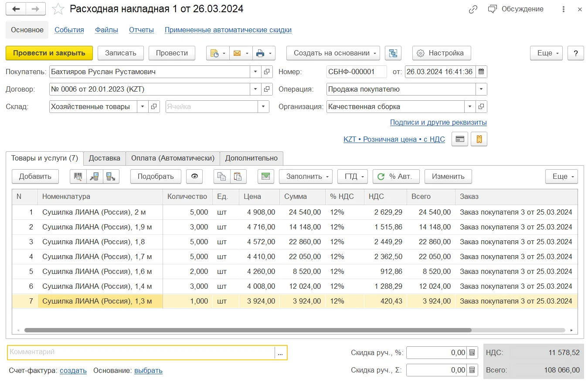Add document to favorites with star

58,9
